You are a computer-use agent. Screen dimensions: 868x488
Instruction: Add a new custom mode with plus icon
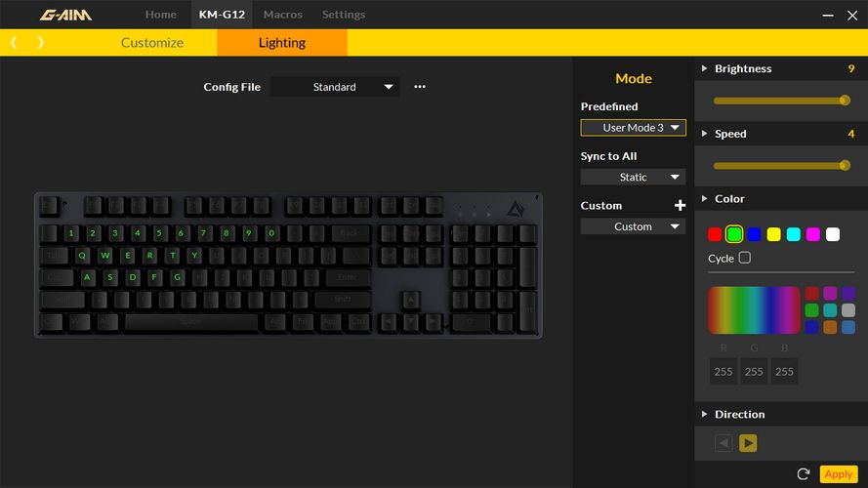pyautogui.click(x=680, y=205)
